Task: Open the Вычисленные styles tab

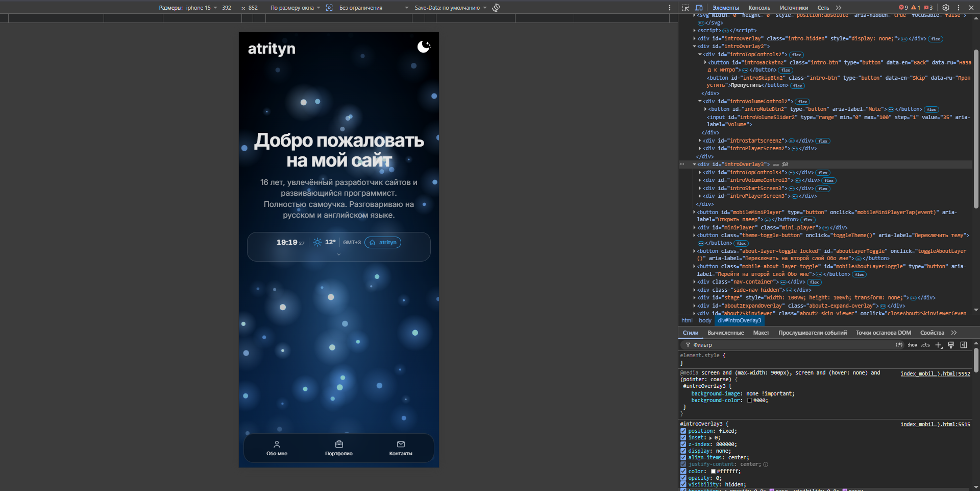Action: [x=725, y=333]
